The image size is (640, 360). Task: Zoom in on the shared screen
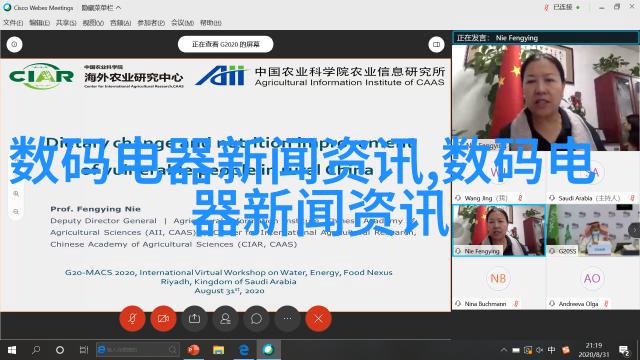16,193
